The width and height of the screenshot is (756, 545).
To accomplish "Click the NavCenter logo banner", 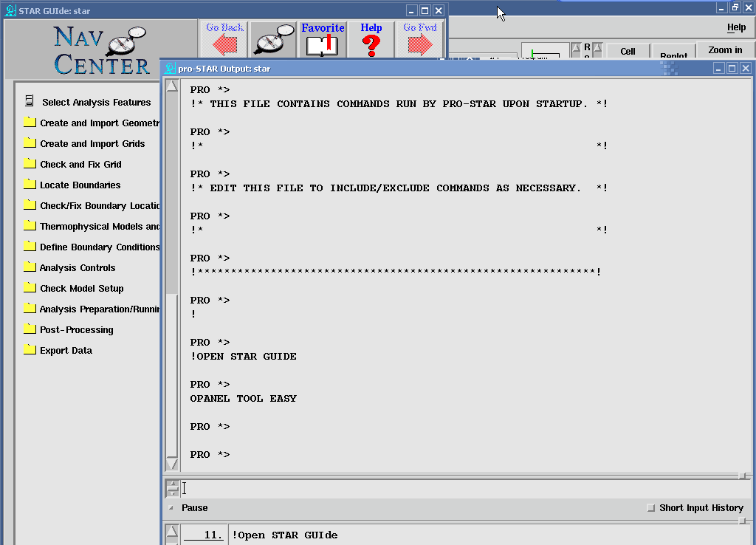I will [101, 49].
